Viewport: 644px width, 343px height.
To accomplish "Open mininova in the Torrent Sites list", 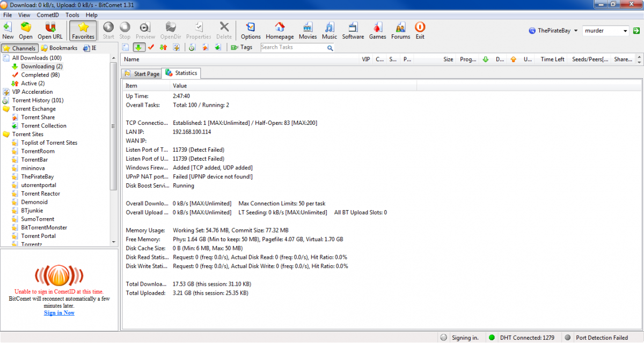I will coord(28,168).
